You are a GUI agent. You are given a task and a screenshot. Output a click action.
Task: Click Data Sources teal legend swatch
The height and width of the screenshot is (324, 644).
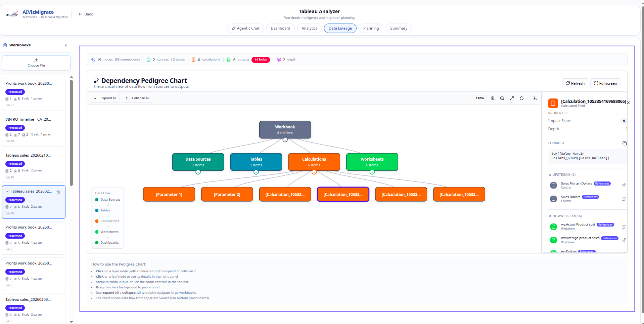97,200
